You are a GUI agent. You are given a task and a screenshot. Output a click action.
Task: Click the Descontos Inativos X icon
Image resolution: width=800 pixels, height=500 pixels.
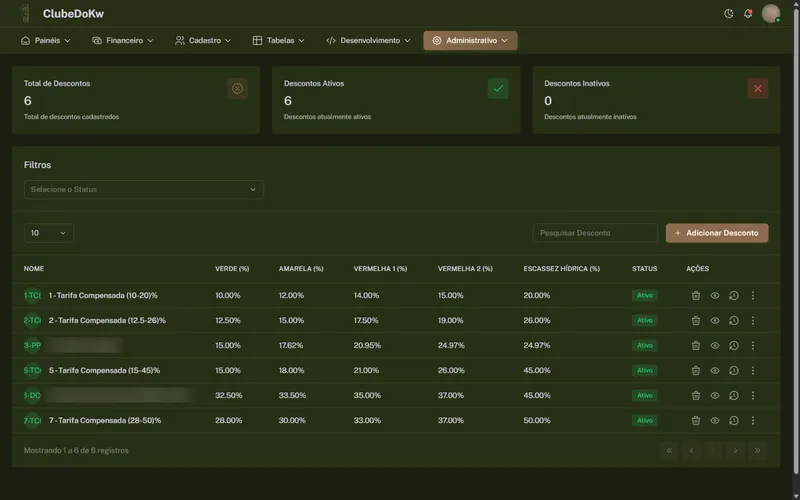(758, 88)
